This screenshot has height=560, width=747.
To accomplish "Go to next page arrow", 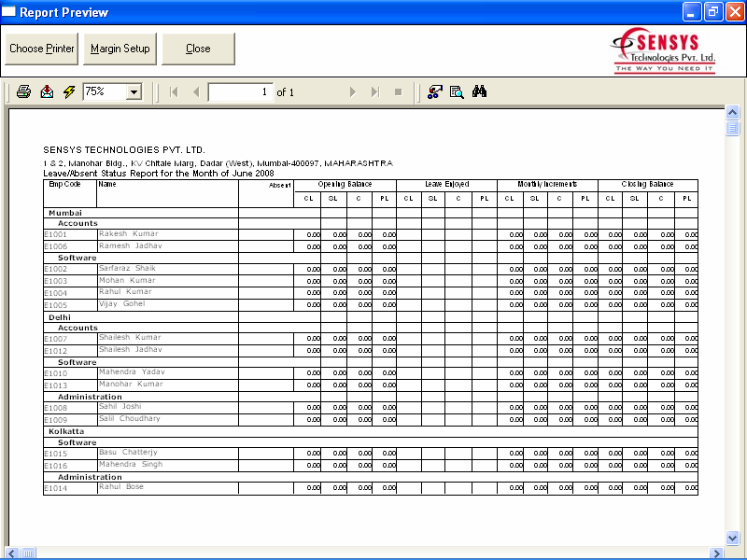I will (353, 91).
